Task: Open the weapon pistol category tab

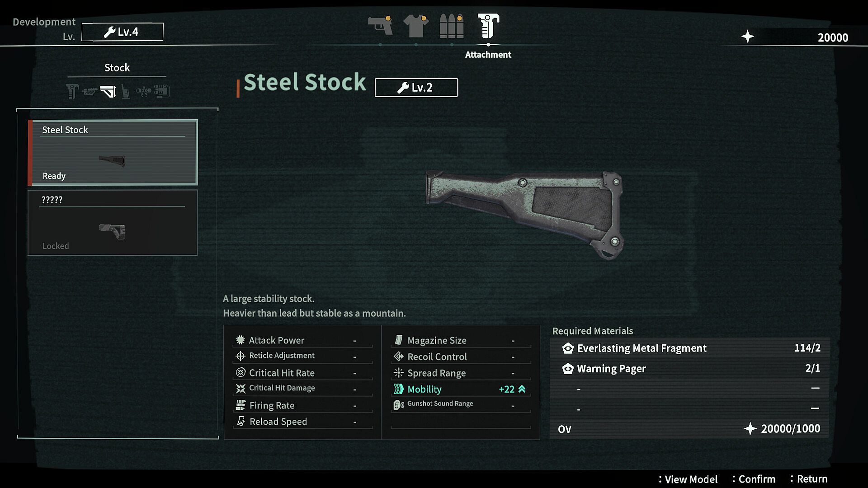Action: click(x=380, y=25)
